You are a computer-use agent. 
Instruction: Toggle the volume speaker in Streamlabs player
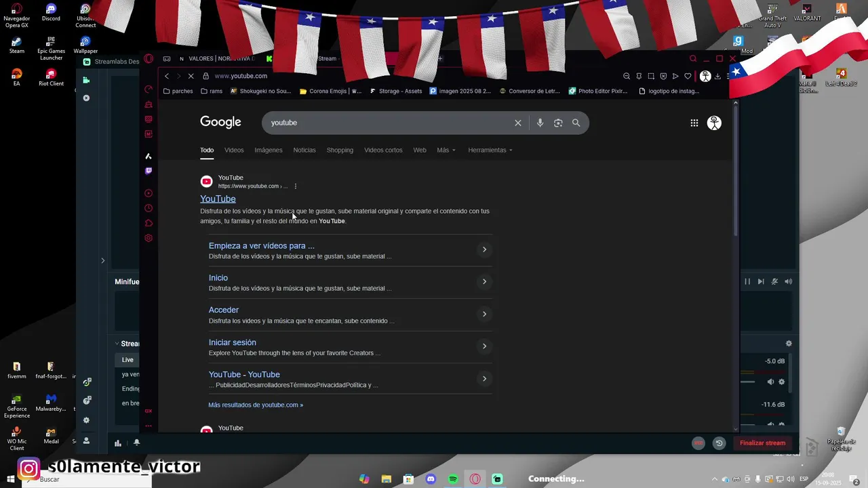[x=788, y=281]
